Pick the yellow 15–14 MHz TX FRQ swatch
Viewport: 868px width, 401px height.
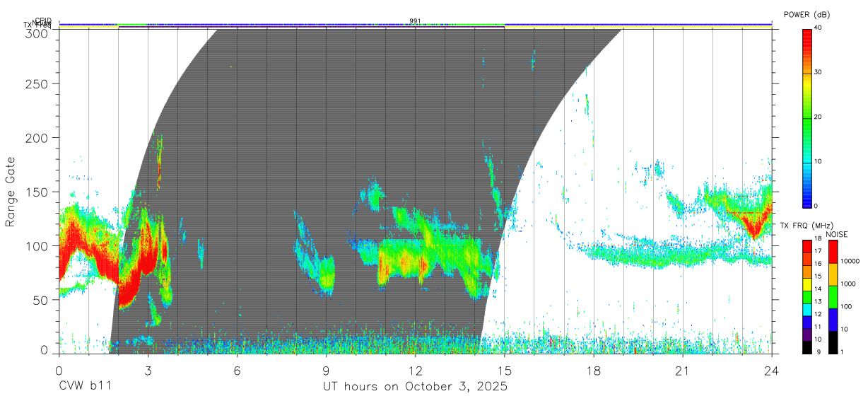pos(807,284)
